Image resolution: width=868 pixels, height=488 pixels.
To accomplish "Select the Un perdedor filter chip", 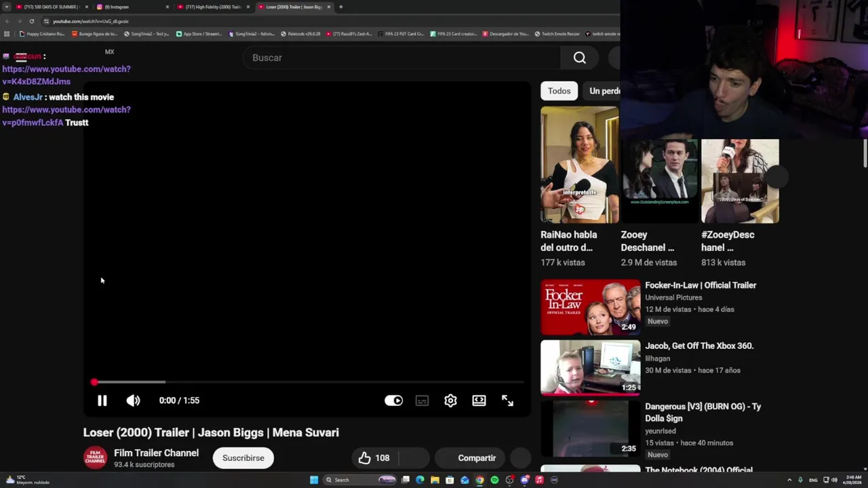I will pos(604,91).
